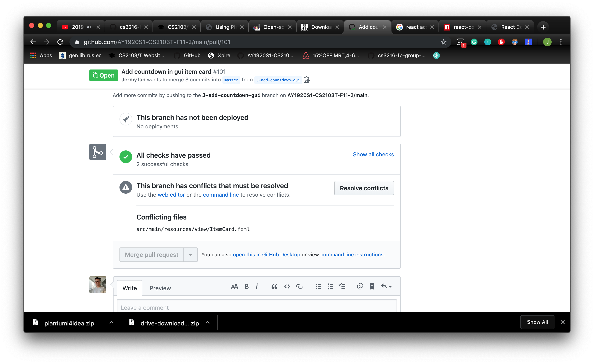Click the Italic formatting icon
This screenshot has height=364, width=594.
pyautogui.click(x=257, y=286)
